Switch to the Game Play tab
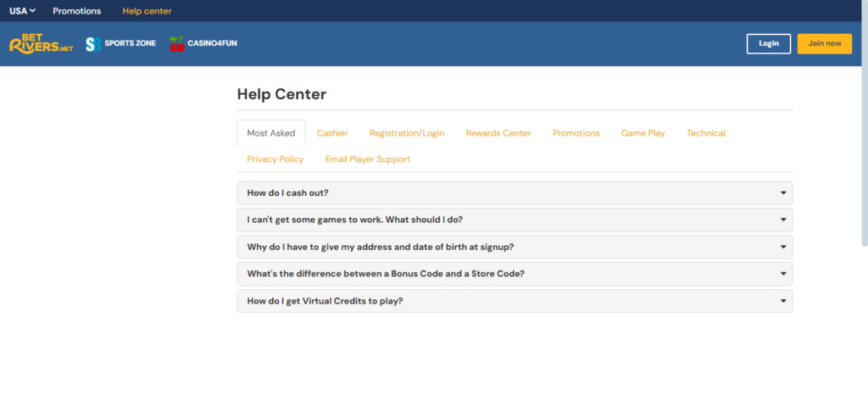The height and width of the screenshot is (407, 868). (643, 133)
